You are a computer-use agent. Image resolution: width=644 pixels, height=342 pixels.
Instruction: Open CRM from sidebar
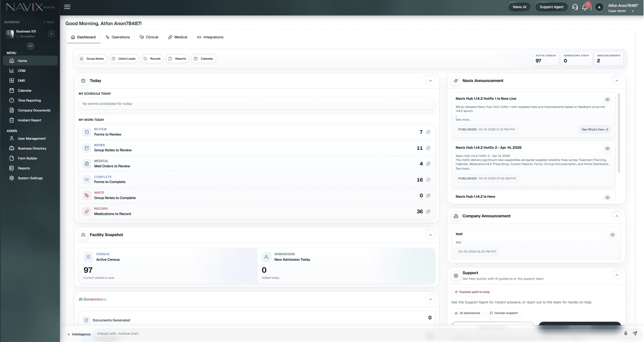[30, 71]
